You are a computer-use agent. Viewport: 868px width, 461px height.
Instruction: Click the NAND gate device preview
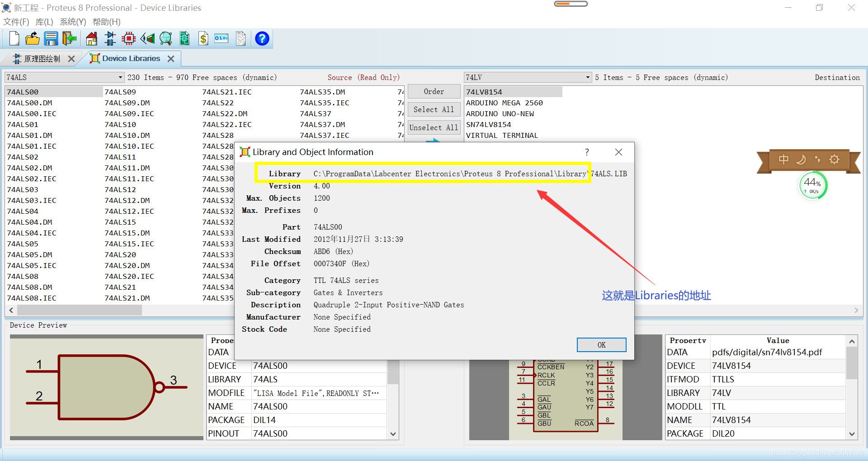[107, 388]
